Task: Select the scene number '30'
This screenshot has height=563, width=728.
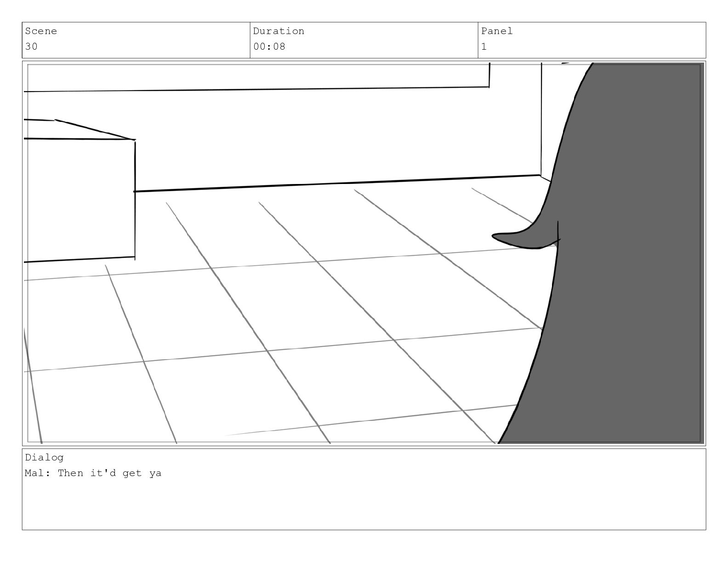Action: 31,46
